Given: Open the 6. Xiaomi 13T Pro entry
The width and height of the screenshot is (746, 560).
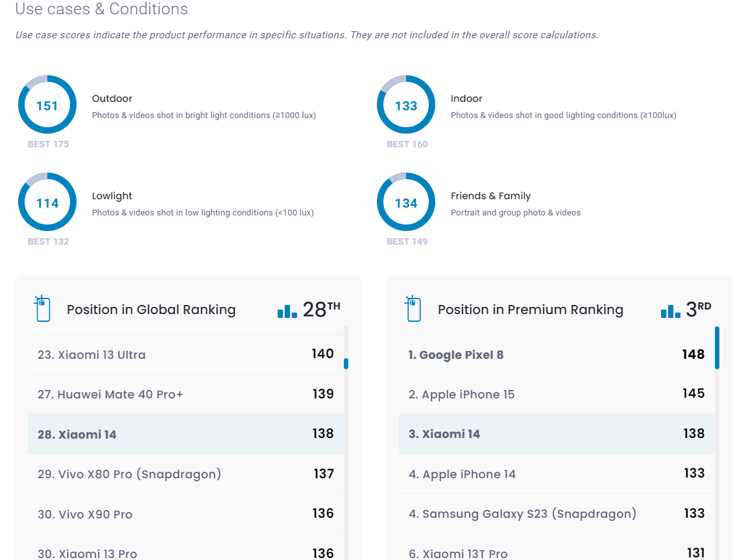Looking at the screenshot, I should click(x=557, y=548).
